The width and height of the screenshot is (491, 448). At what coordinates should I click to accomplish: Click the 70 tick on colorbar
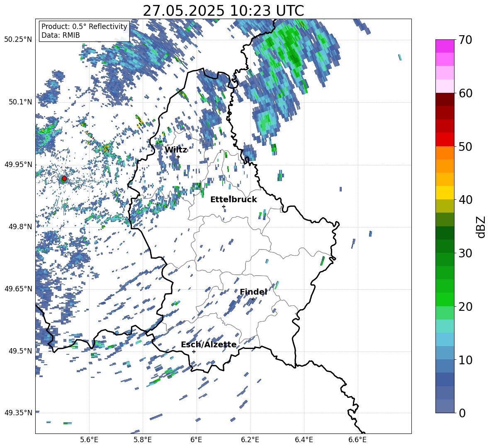click(465, 40)
